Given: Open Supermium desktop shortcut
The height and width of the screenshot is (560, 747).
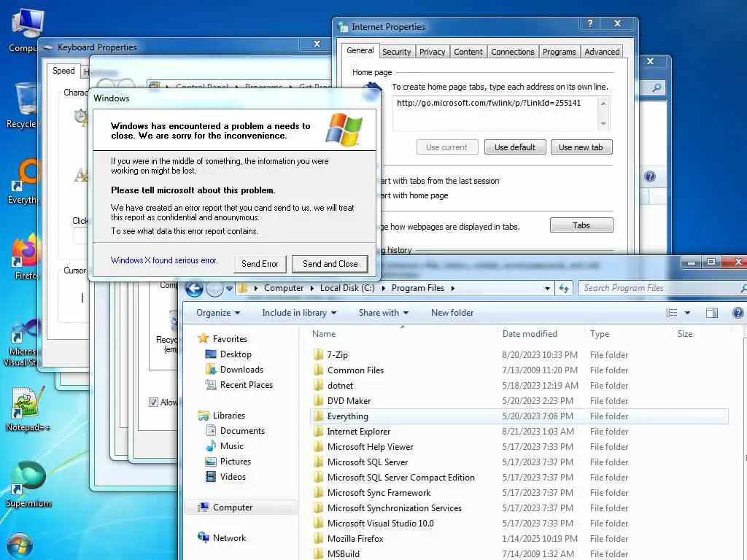Looking at the screenshot, I should 28,485.
